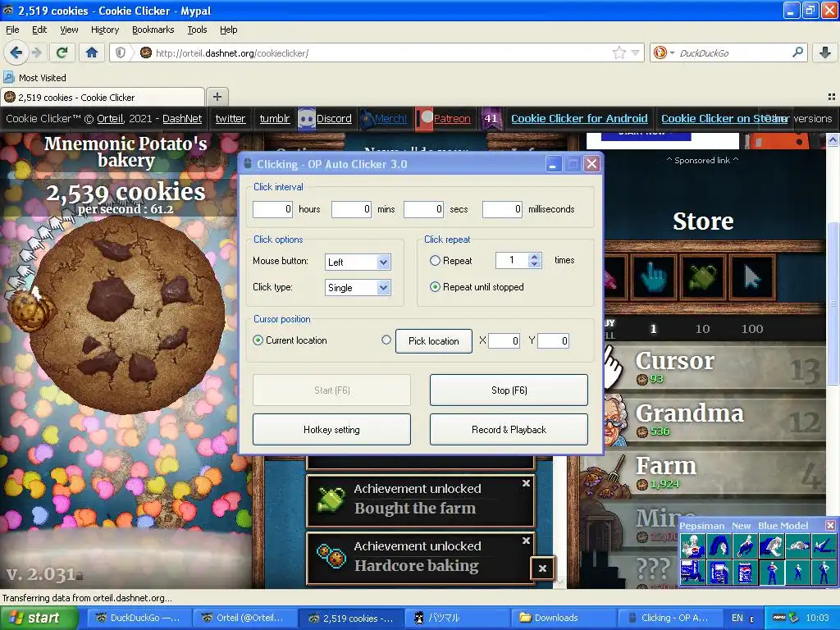Image resolution: width=840 pixels, height=630 pixels.
Task: Set buy amount to 10
Action: point(702,329)
